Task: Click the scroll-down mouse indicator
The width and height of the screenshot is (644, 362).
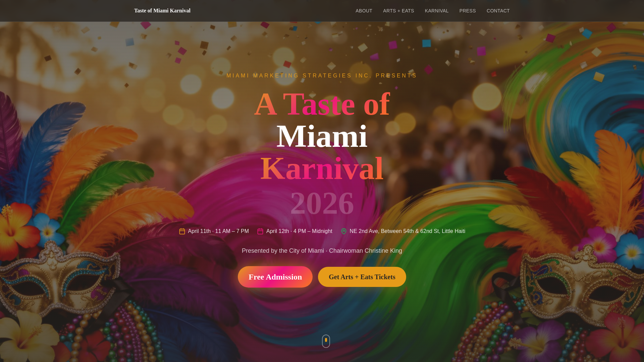Action: [326, 341]
